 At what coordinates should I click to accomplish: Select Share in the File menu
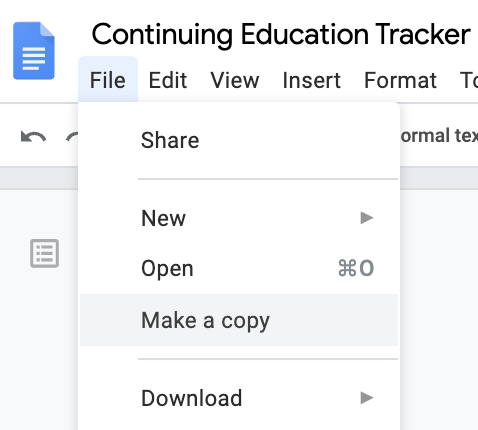[239, 140]
